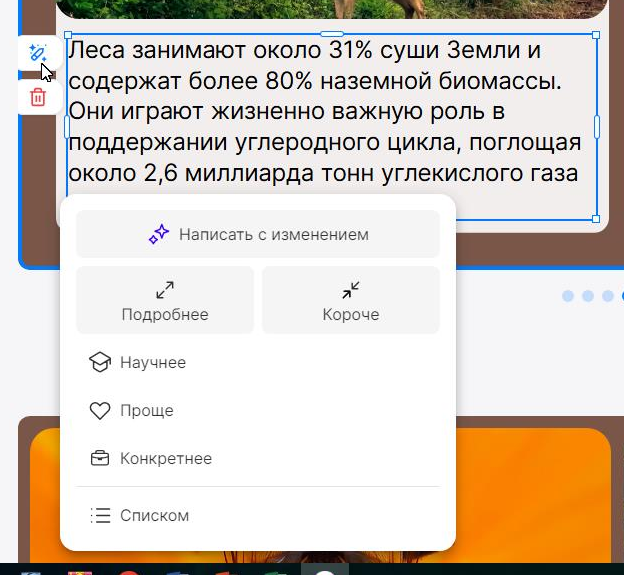
Task: Select the second slide pagination dot
Action: click(588, 296)
